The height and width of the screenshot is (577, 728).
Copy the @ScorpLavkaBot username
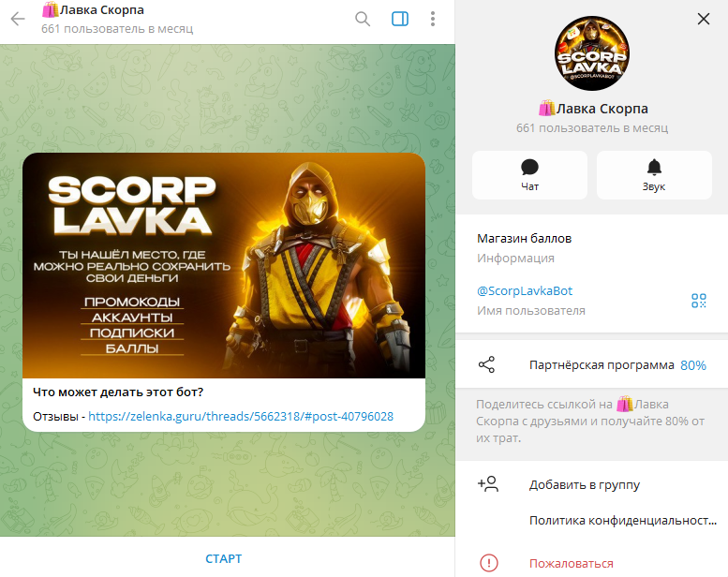(525, 291)
